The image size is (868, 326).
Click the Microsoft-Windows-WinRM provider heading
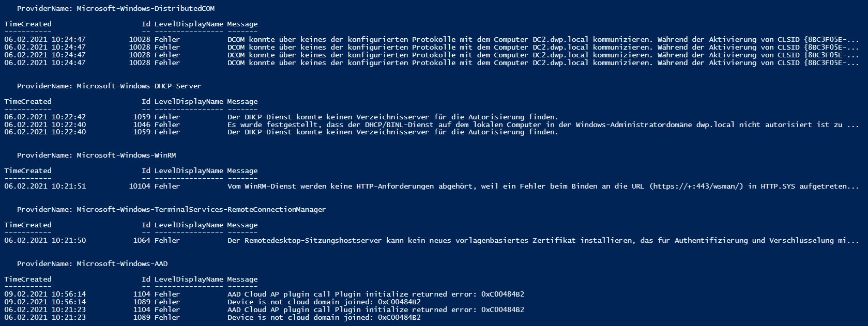pyautogui.click(x=98, y=156)
